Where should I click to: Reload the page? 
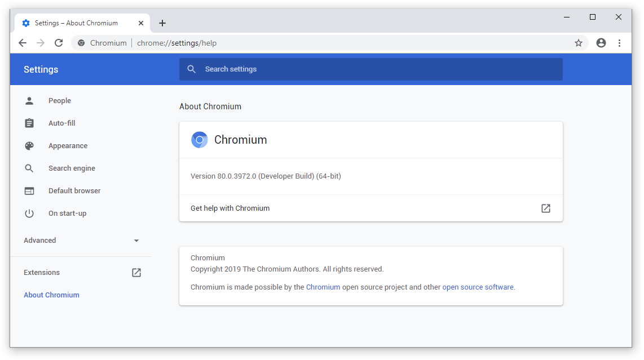(x=59, y=43)
